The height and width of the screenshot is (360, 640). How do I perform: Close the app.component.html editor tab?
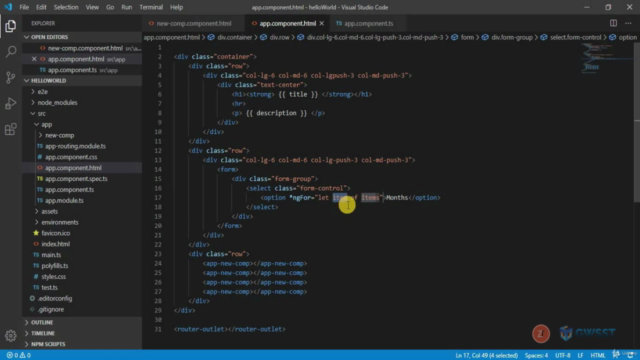pos(322,23)
